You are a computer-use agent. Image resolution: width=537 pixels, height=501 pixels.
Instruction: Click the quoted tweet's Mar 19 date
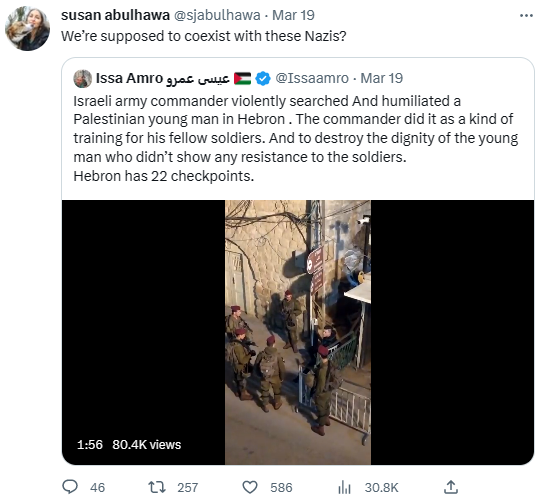click(382, 78)
